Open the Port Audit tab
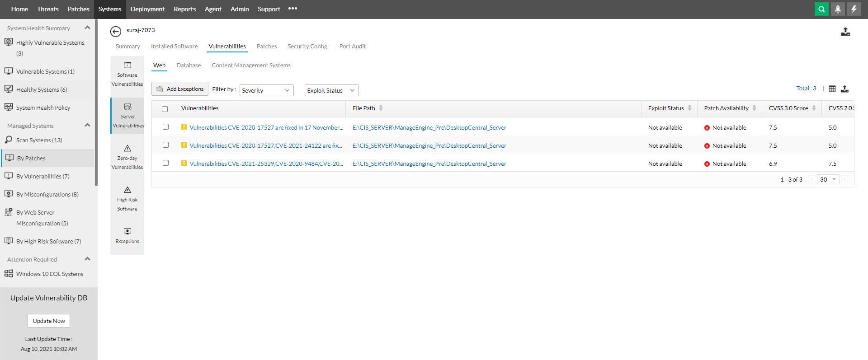This screenshot has height=360, width=868. pos(353,47)
